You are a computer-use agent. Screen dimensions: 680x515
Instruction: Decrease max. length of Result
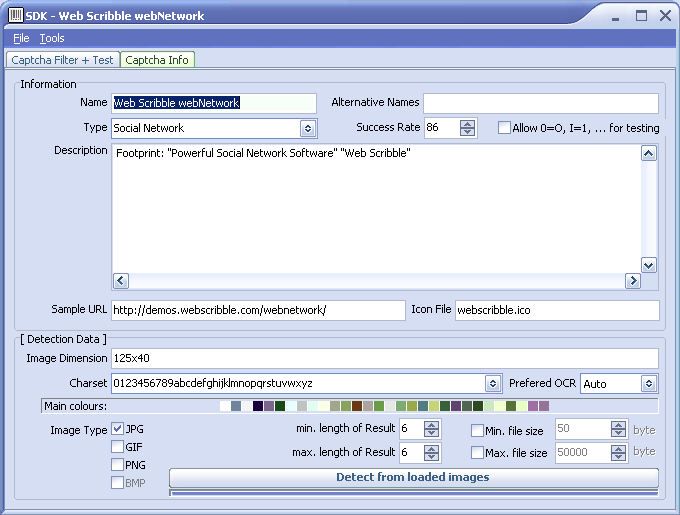pos(431,457)
